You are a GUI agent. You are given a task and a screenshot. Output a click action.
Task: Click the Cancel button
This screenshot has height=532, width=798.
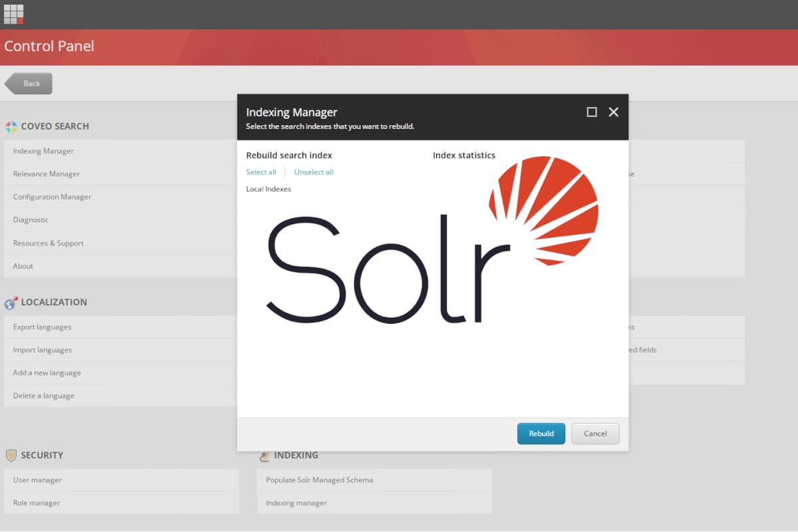[x=595, y=434]
